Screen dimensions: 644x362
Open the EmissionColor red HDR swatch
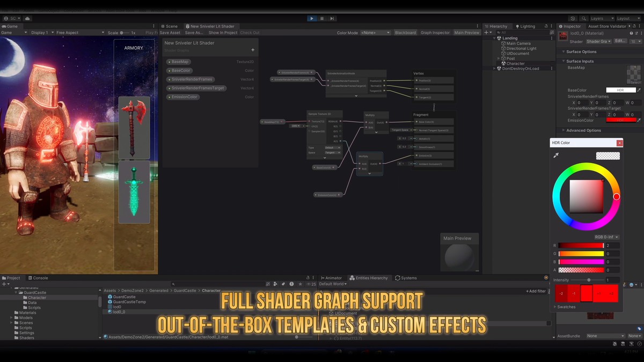[621, 120]
